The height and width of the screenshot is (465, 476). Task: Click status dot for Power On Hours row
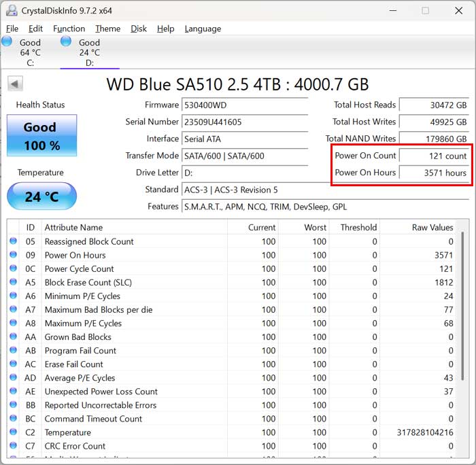[13, 255]
